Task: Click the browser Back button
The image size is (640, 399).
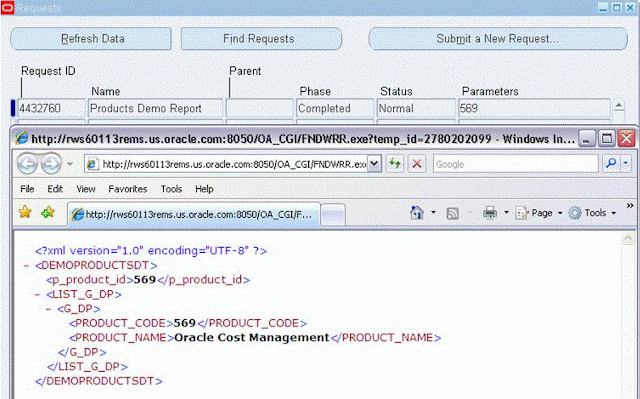Action: [27, 164]
